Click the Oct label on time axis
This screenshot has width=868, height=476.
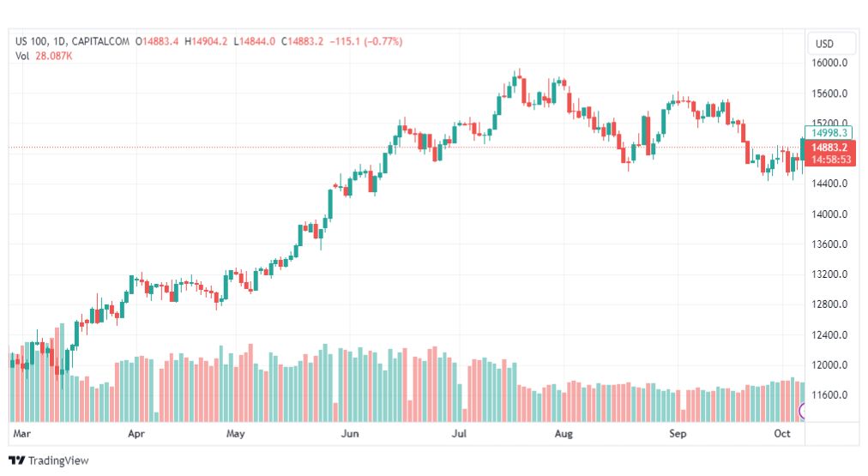click(x=781, y=434)
